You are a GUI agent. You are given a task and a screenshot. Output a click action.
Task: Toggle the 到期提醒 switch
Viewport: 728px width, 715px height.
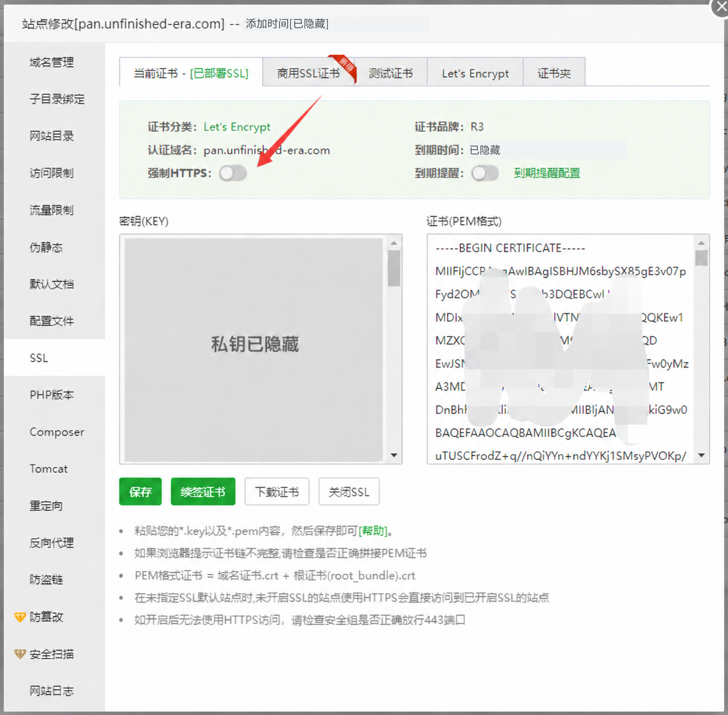click(485, 173)
